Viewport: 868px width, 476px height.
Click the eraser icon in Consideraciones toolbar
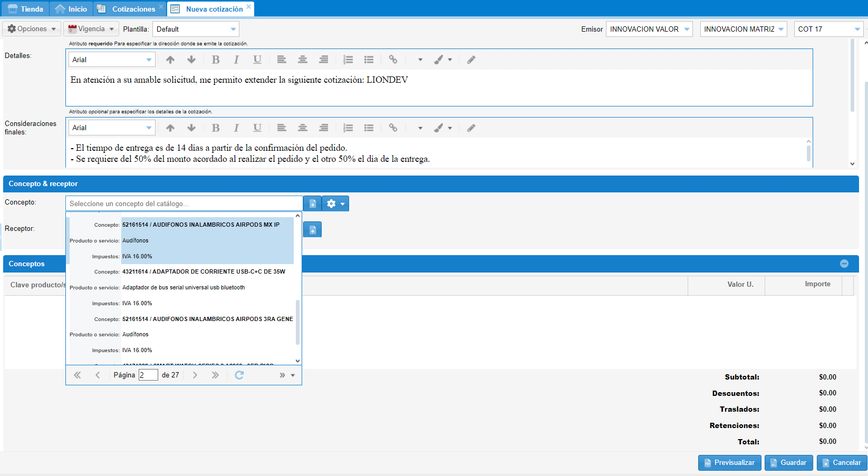click(x=471, y=128)
